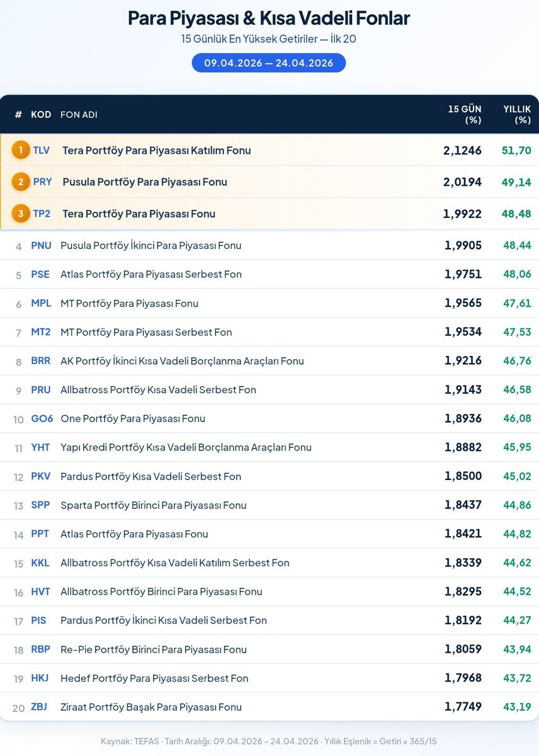Click fund code RBP
This screenshot has height=756, width=539.
tap(40, 650)
